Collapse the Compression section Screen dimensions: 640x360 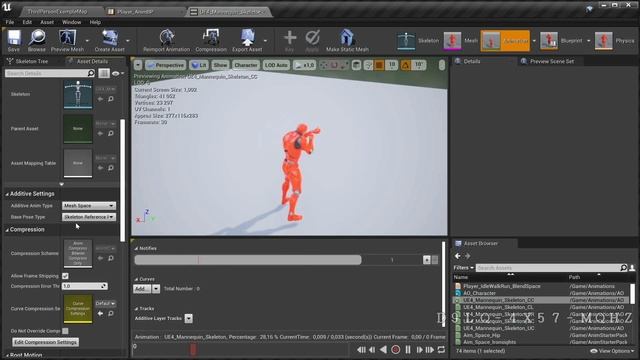click(7, 230)
